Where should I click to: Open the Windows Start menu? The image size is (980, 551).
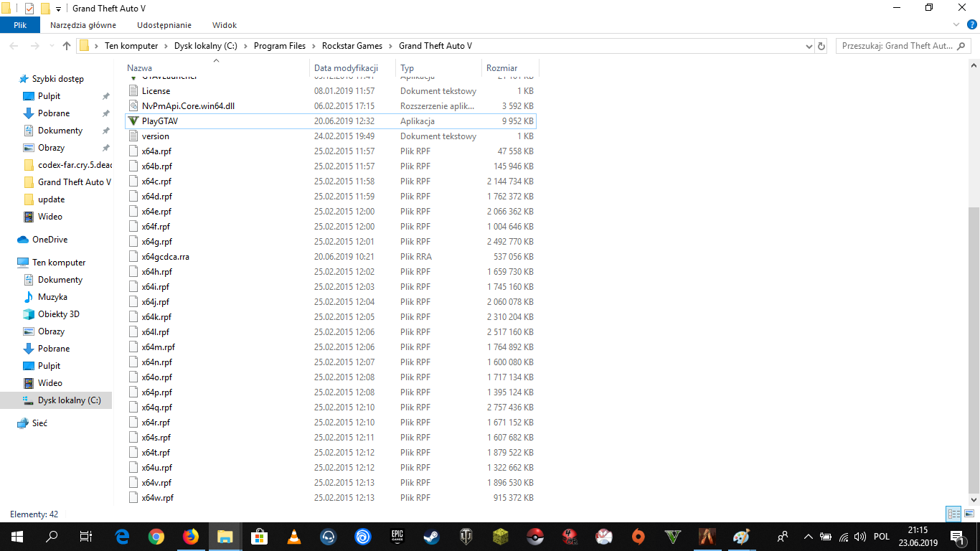click(x=17, y=536)
